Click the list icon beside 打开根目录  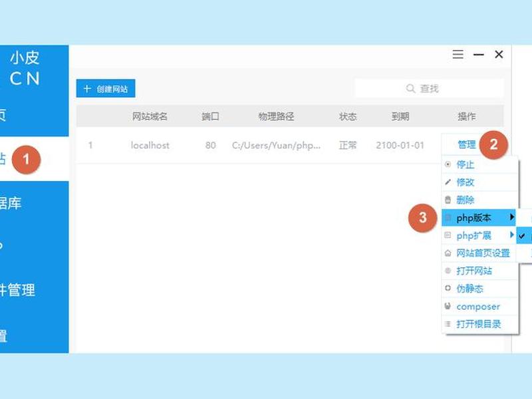448,324
